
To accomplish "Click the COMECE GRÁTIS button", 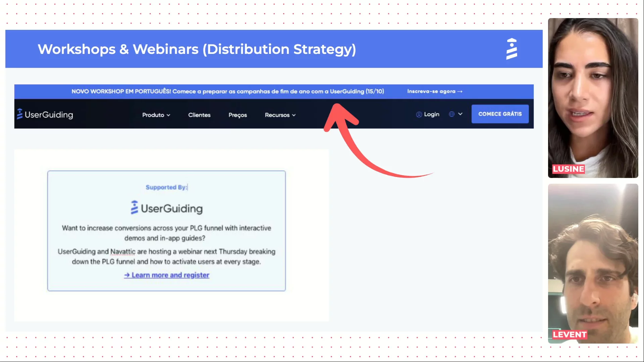I will click(500, 114).
